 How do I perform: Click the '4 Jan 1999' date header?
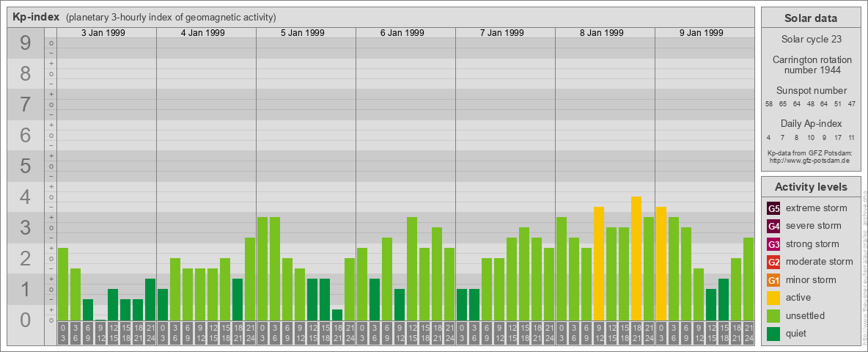tap(203, 33)
